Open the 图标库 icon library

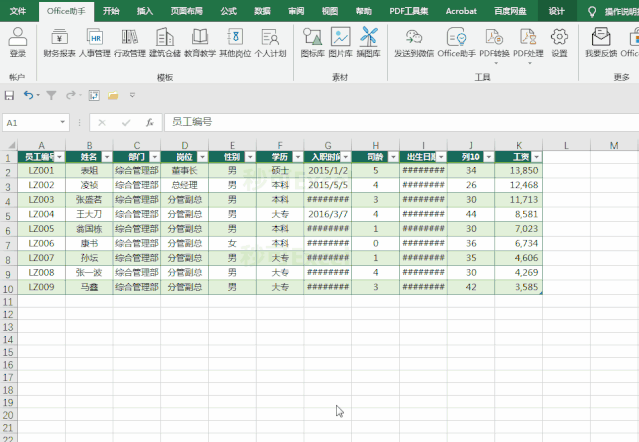313,42
